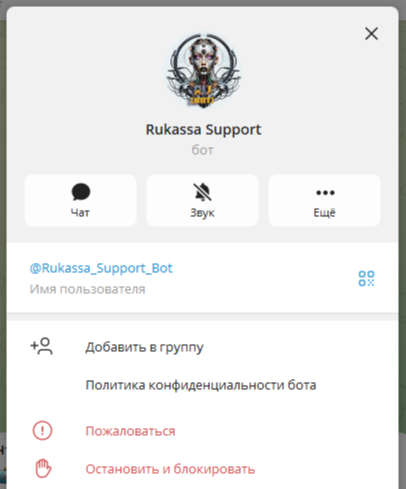Click the add-person icon
This screenshot has width=406, height=489.
tap(42, 346)
